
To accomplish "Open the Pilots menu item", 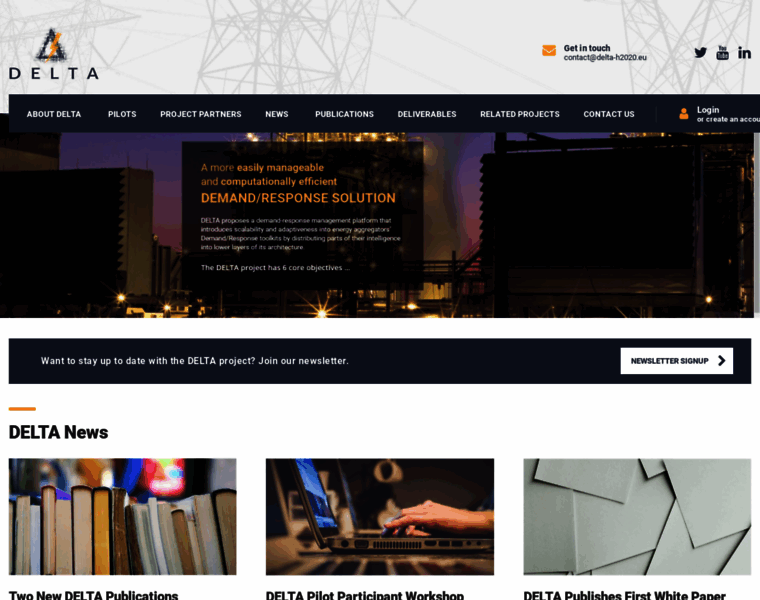I will pos(122,114).
